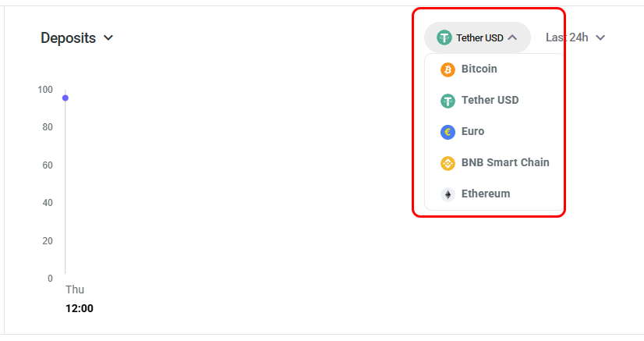Click the Thu 12:00 x-axis label
Image resolution: width=644 pixels, height=341 pixels.
coord(79,299)
